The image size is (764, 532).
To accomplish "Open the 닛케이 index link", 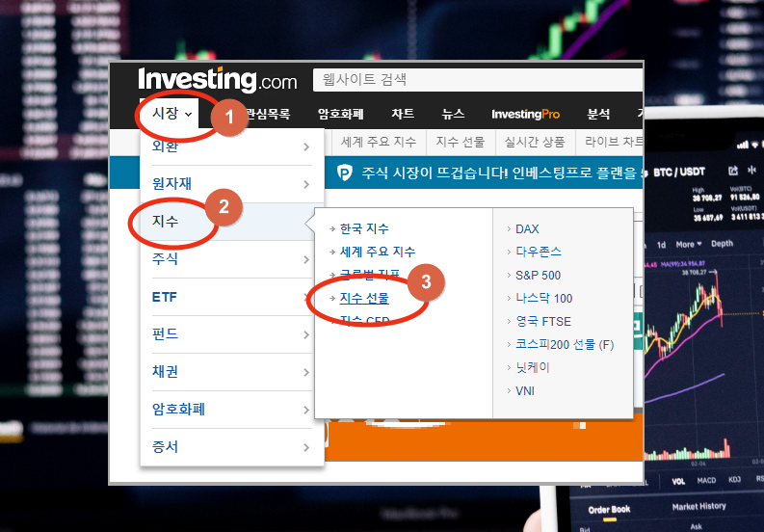I will point(533,367).
